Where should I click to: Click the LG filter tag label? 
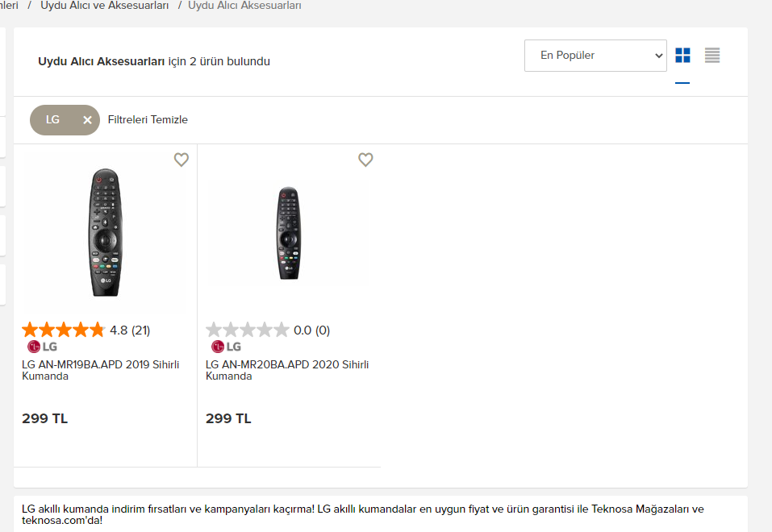(52, 120)
